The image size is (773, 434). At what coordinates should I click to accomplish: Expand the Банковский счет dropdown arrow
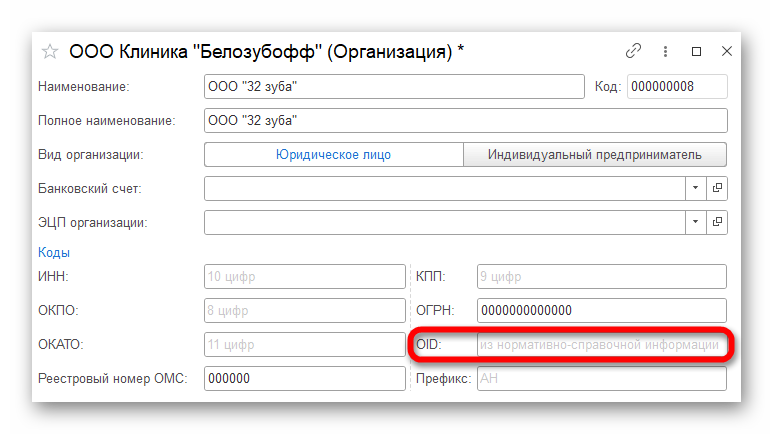696,188
